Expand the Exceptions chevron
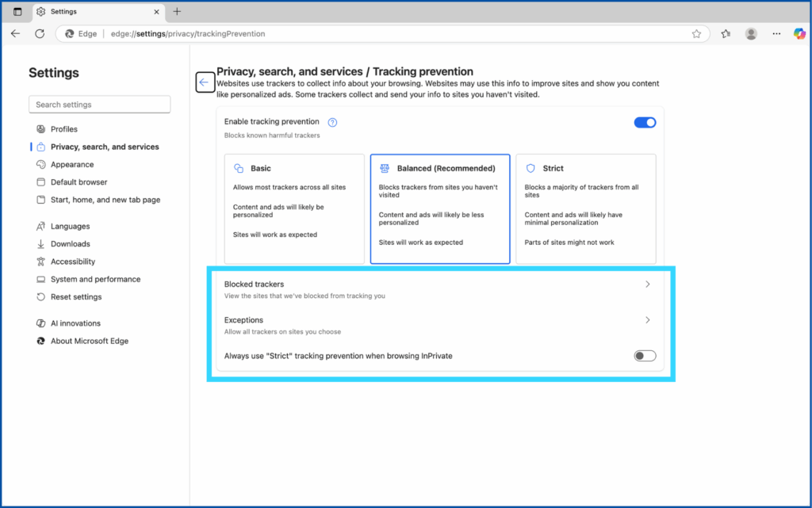 (x=647, y=320)
